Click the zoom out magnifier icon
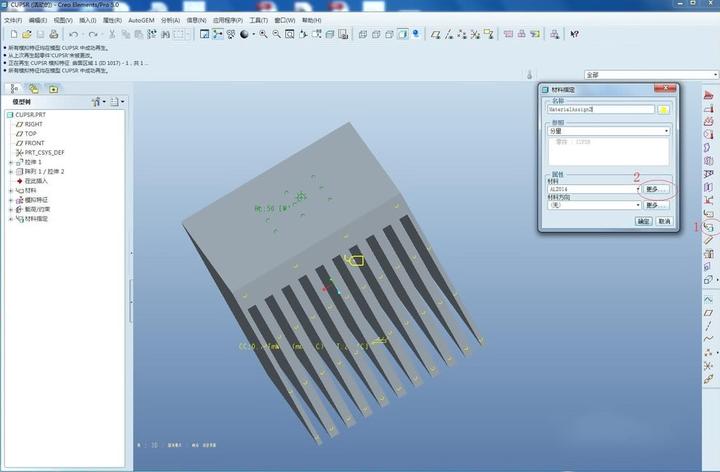This screenshot has width=720, height=472. pos(276,34)
